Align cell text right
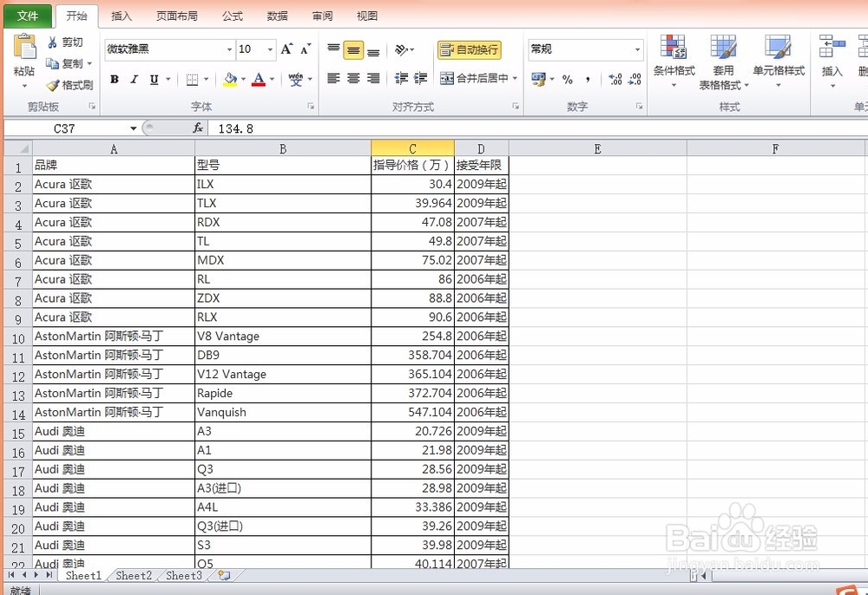868x595 pixels. [x=373, y=79]
